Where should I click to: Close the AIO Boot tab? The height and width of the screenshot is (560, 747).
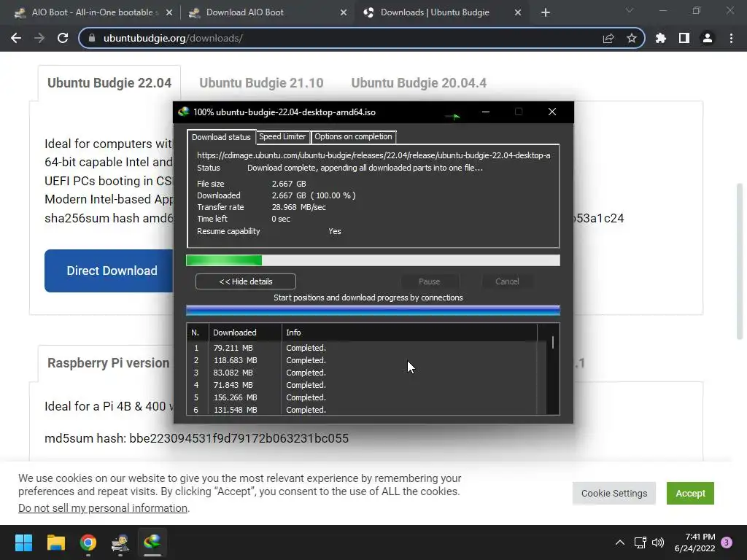click(x=169, y=13)
